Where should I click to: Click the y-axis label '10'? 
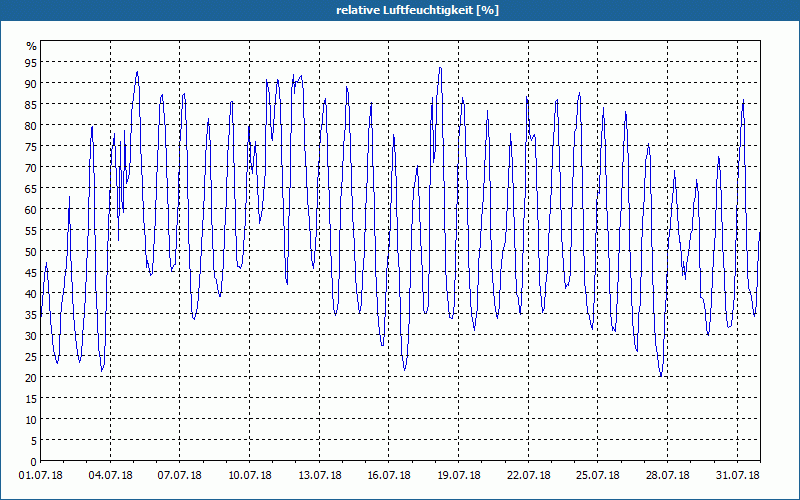[32, 420]
